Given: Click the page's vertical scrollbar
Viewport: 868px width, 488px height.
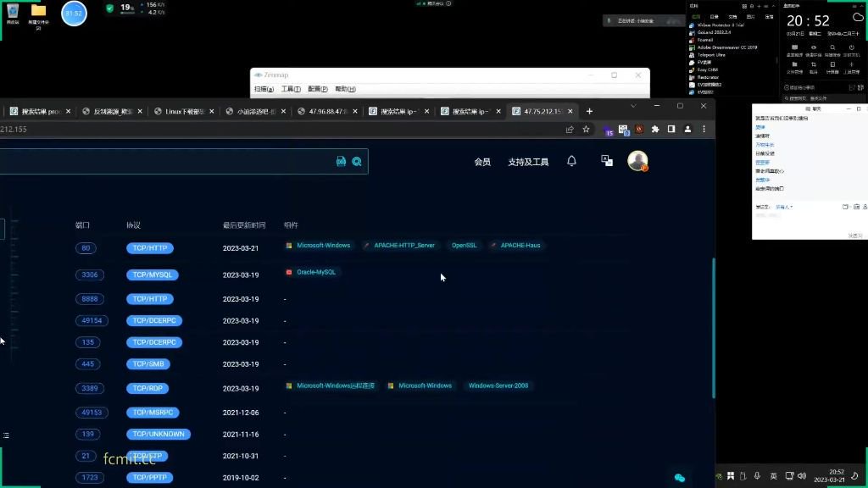Looking at the screenshot, I should pyautogui.click(x=714, y=328).
